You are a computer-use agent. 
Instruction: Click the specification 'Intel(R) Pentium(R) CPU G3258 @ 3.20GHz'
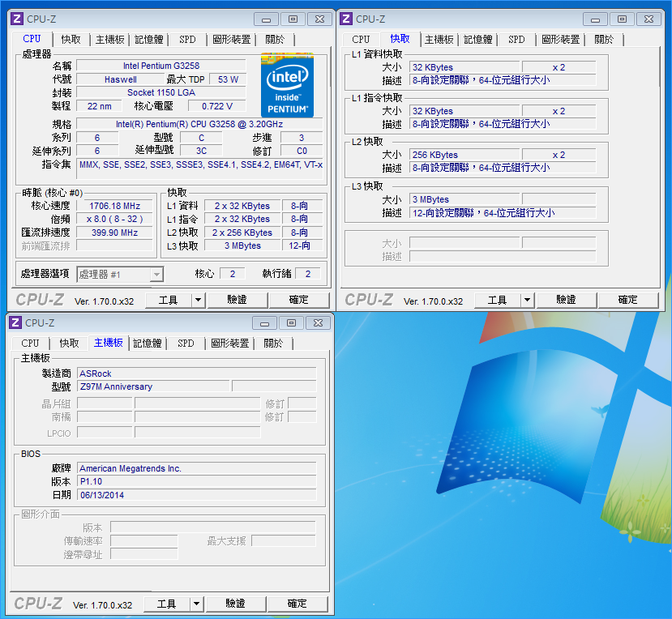pos(199,124)
